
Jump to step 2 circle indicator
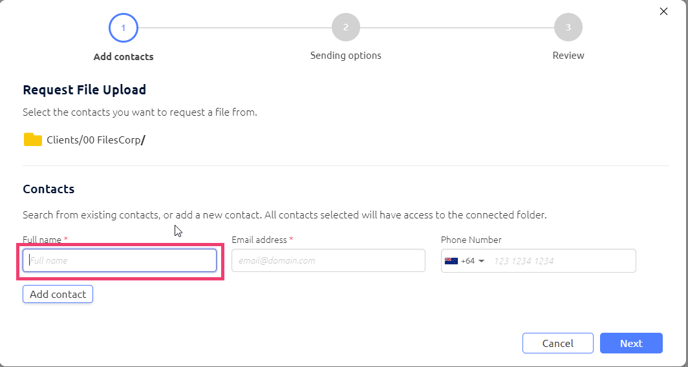(x=346, y=27)
